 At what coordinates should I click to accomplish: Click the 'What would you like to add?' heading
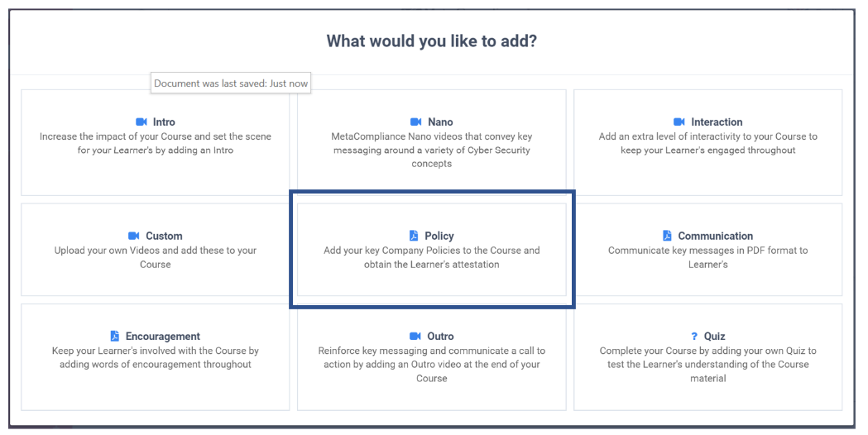point(432,41)
